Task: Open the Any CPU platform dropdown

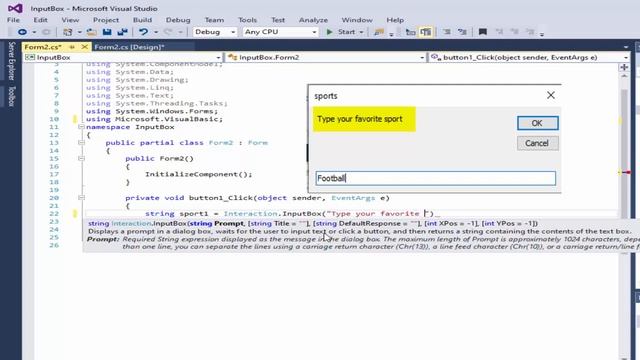Action: tap(280, 32)
